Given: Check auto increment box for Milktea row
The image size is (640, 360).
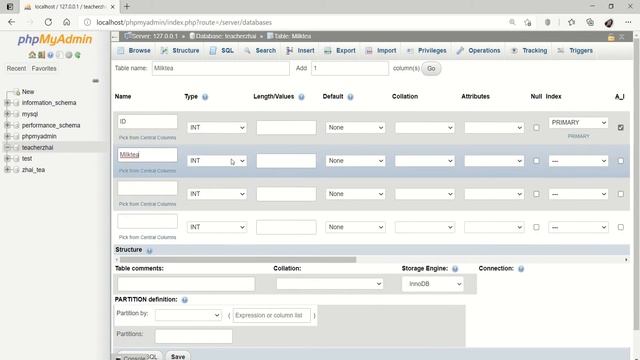Looking at the screenshot, I should click(620, 161).
